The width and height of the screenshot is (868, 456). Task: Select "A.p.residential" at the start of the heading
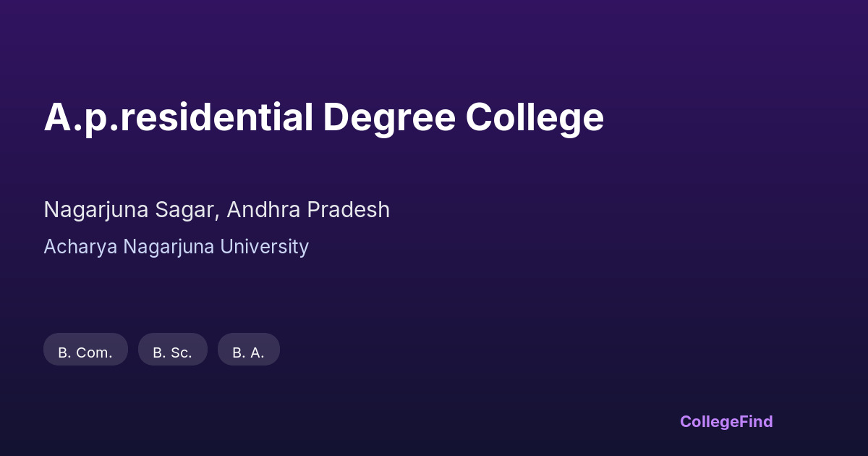[x=178, y=117]
